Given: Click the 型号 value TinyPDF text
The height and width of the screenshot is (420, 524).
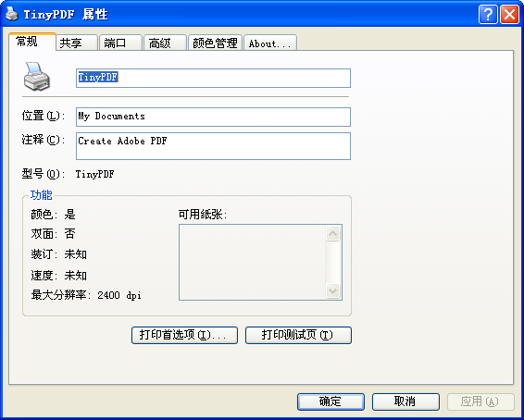Looking at the screenshot, I should [95, 174].
